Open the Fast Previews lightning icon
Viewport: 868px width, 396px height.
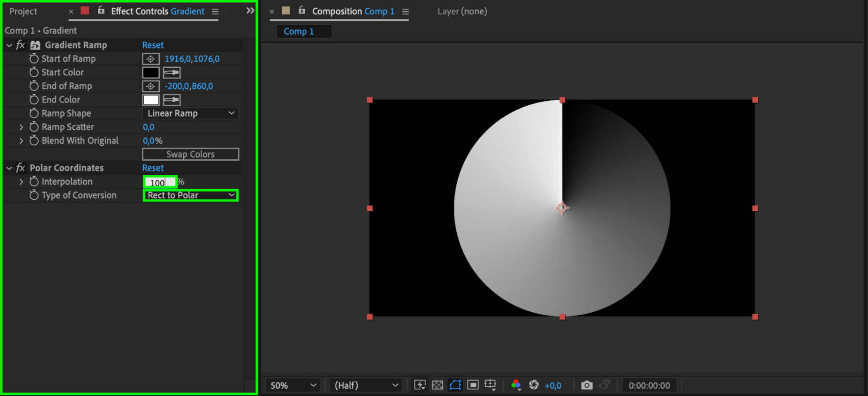pyautogui.click(x=419, y=385)
